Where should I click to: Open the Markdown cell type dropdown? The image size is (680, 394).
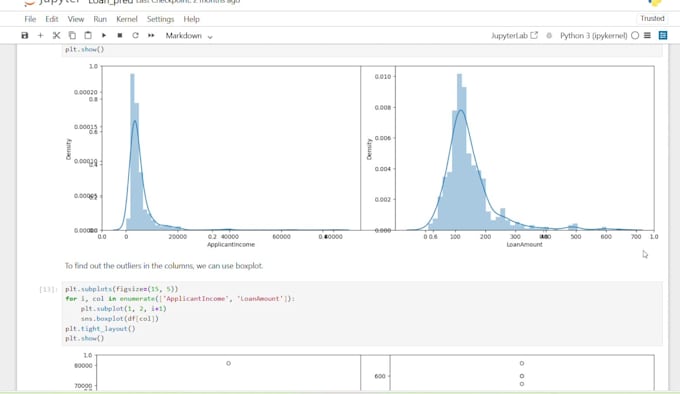189,36
